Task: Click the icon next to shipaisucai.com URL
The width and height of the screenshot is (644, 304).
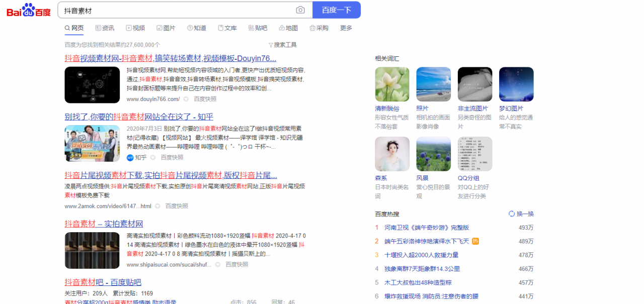Action: [218, 264]
